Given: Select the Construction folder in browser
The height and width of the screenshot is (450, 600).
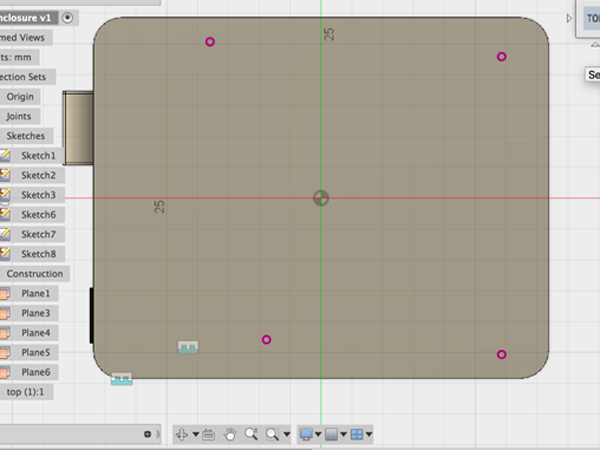Looking at the screenshot, I should point(34,274).
